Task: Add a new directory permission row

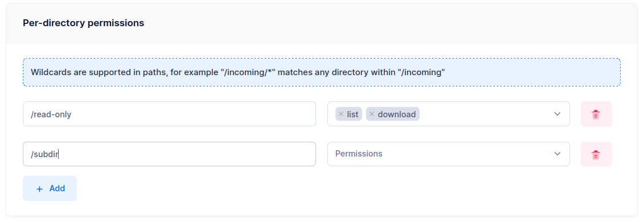Action: click(50, 188)
